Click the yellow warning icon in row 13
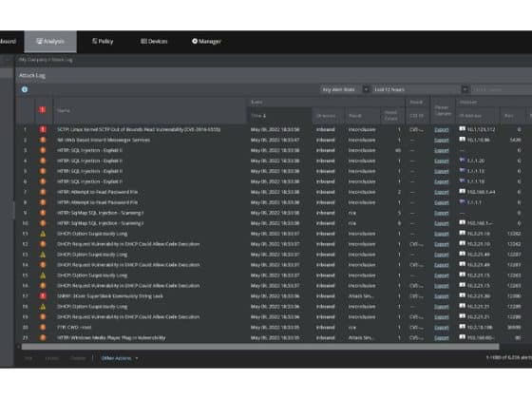Screen dimensions: 532x399 pos(43,255)
